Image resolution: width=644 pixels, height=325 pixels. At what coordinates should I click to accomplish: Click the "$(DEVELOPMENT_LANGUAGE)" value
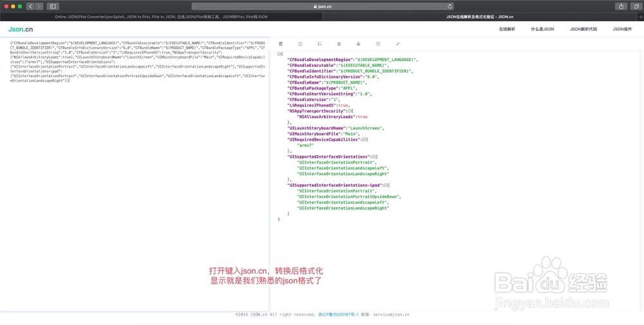tap(385, 60)
